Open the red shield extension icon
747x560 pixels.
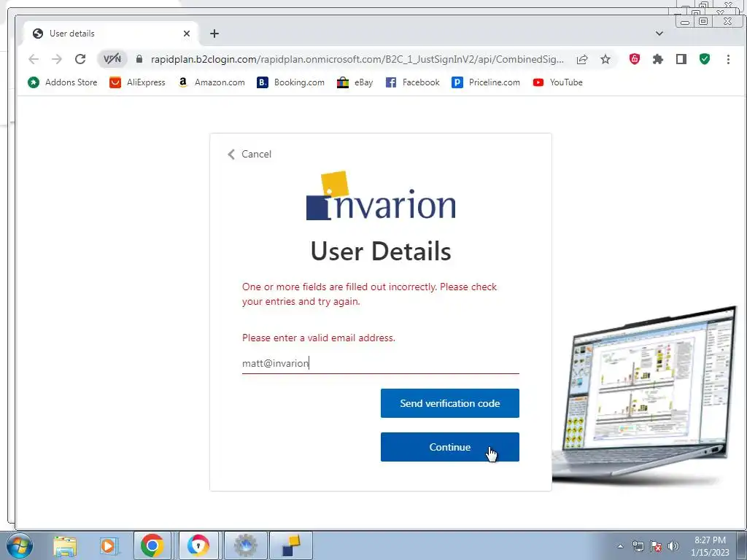pyautogui.click(x=634, y=59)
